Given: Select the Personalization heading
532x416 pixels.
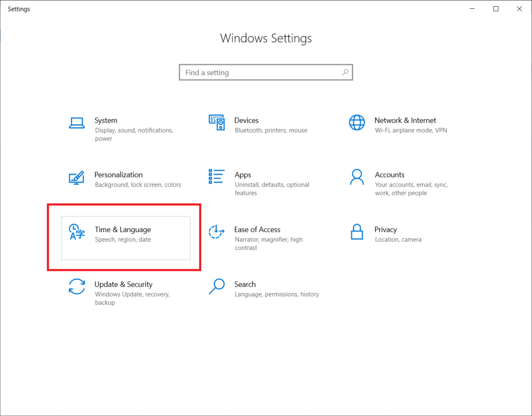Looking at the screenshot, I should pyautogui.click(x=118, y=175).
